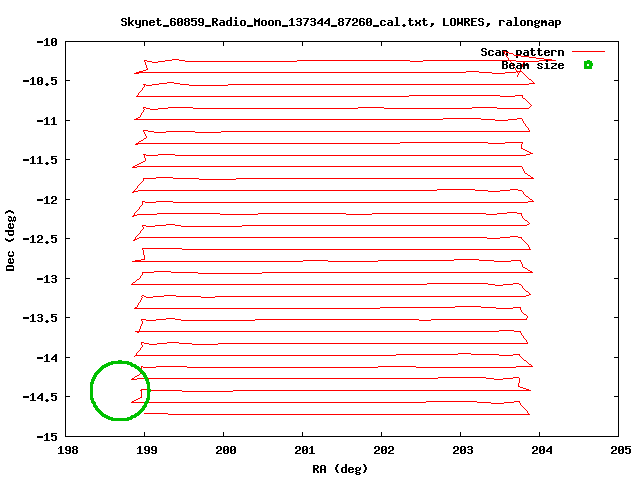Click the y-axis tick label -15
This screenshot has height=480, width=640.
pyautogui.click(x=47, y=437)
